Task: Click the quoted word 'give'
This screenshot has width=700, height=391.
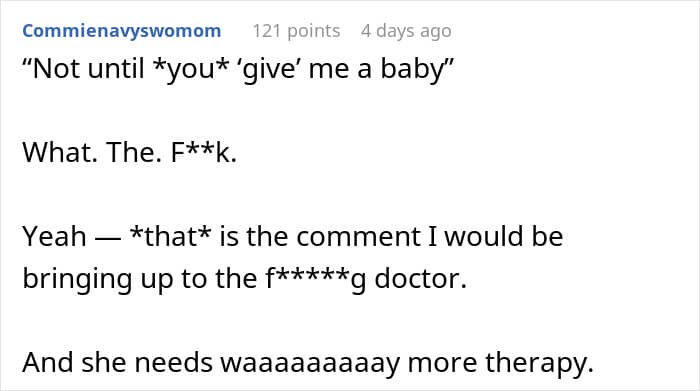Action: [x=271, y=70]
